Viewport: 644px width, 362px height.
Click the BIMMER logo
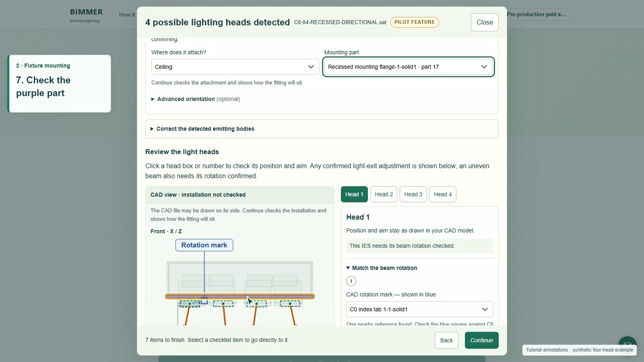pos(86,15)
